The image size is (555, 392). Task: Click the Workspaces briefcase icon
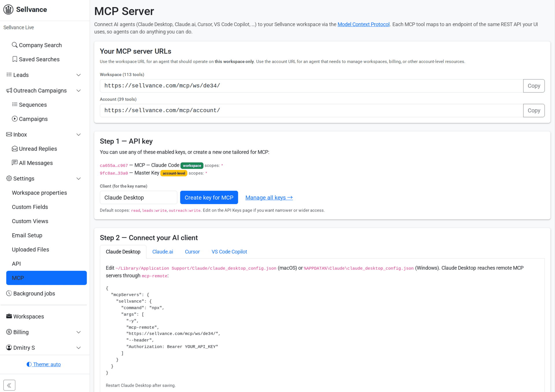pos(9,316)
